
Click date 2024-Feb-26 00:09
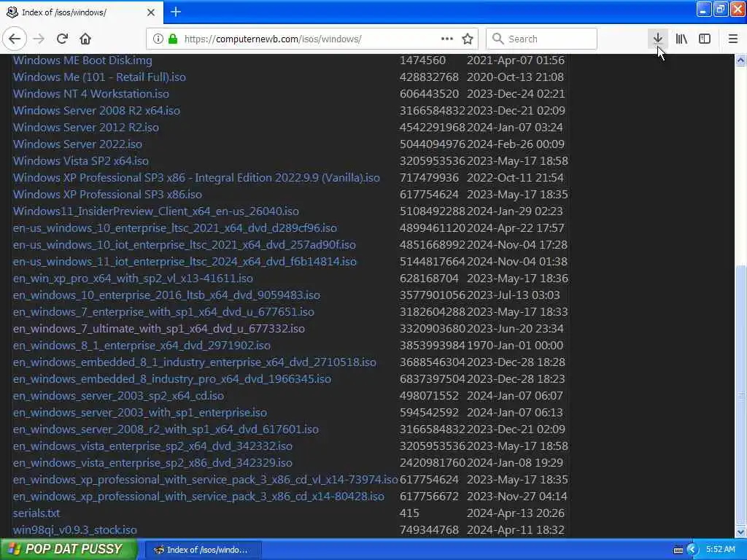pos(516,144)
